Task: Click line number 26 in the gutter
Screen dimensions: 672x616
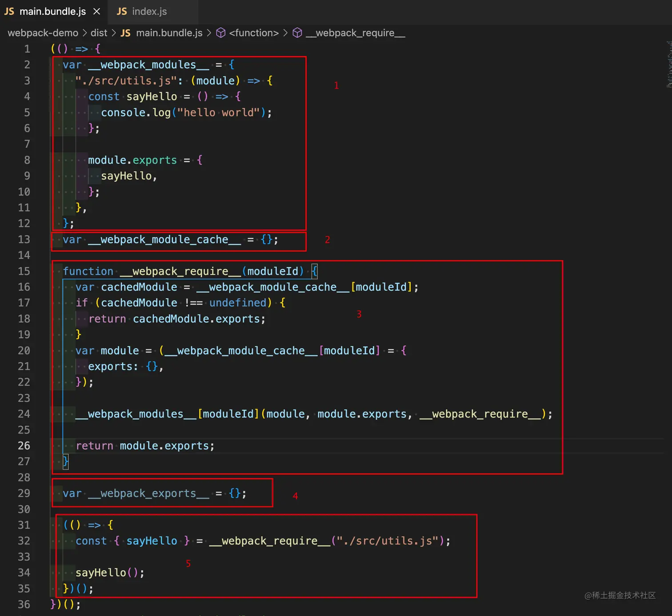Action: pos(24,446)
